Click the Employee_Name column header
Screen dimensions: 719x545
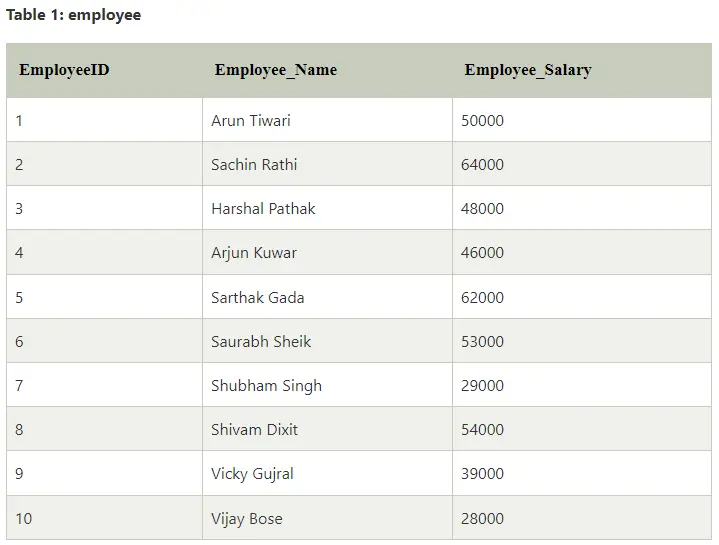click(327, 70)
